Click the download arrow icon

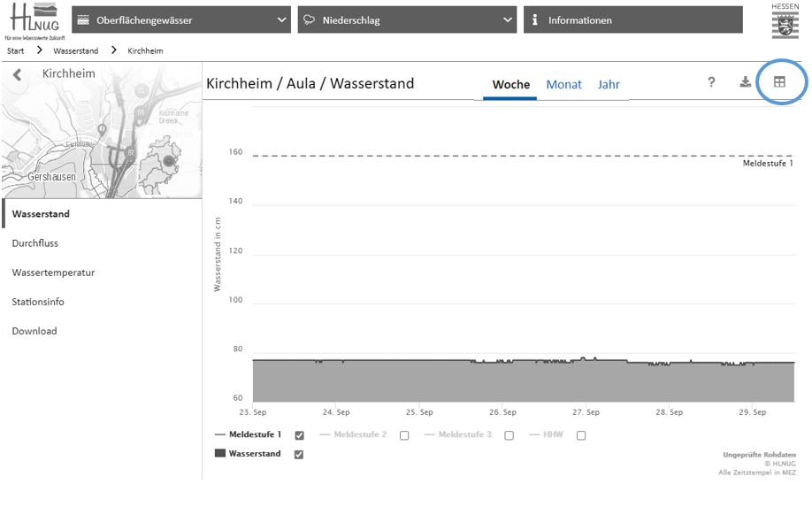click(x=745, y=82)
